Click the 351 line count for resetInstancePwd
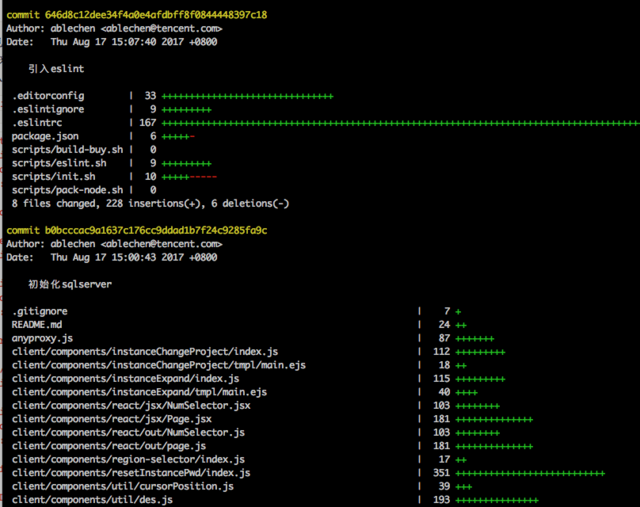Image resolution: width=640 pixels, height=507 pixels. [x=441, y=473]
